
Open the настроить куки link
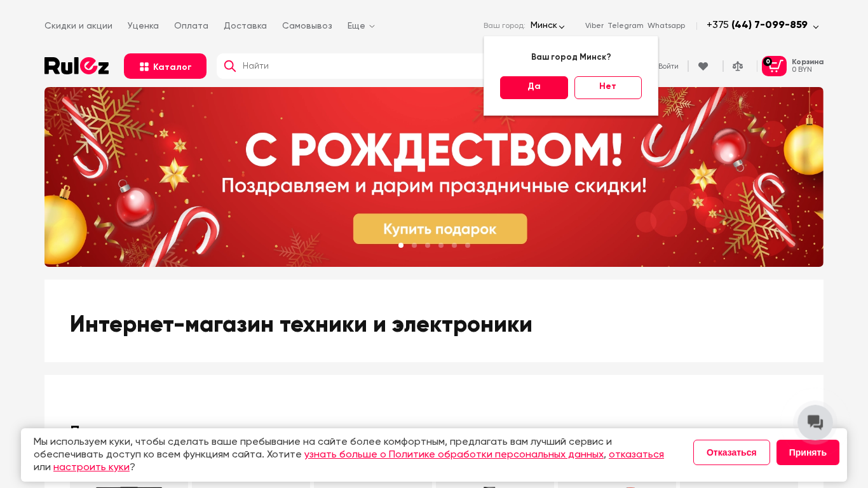coord(92,467)
